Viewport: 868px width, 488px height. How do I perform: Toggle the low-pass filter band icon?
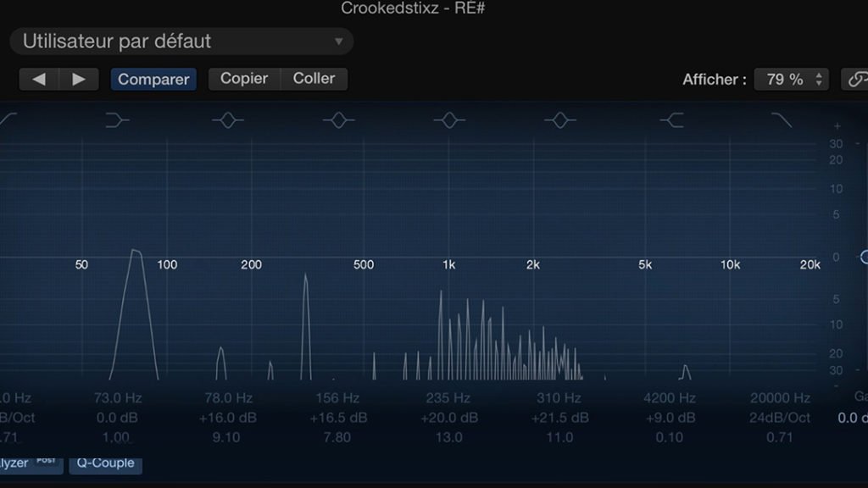pyautogui.click(x=781, y=121)
